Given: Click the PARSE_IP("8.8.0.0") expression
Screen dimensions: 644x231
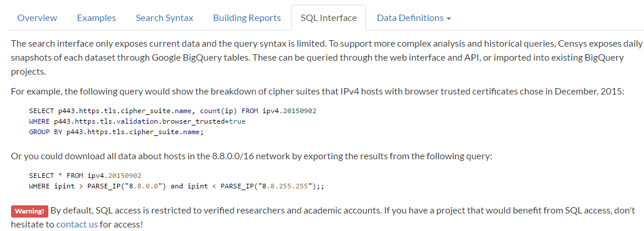Looking at the screenshot, I should pos(126,186).
